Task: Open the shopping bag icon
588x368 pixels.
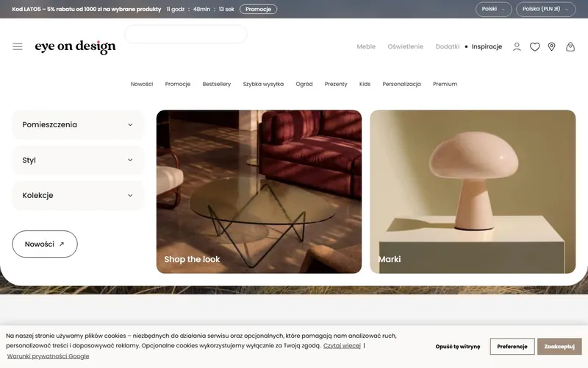Action: tap(570, 46)
